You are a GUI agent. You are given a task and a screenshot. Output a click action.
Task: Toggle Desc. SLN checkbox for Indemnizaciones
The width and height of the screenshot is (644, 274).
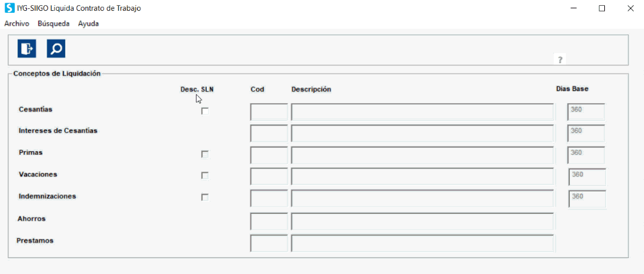[205, 197]
